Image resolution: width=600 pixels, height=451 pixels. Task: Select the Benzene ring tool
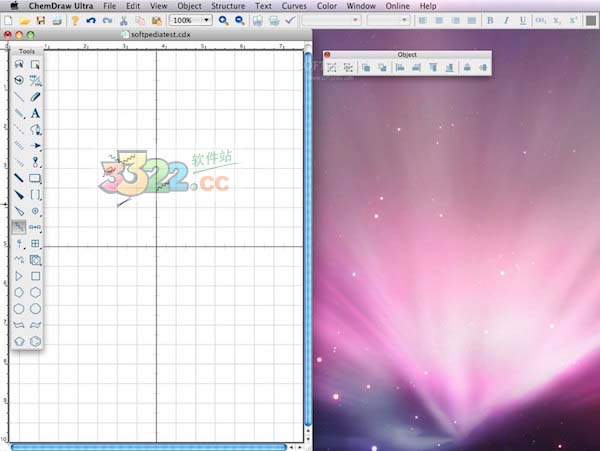pos(35,341)
